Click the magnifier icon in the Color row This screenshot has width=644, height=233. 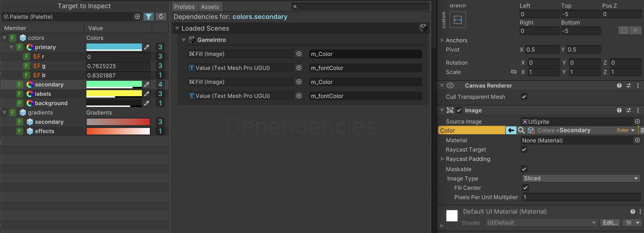coord(521,130)
